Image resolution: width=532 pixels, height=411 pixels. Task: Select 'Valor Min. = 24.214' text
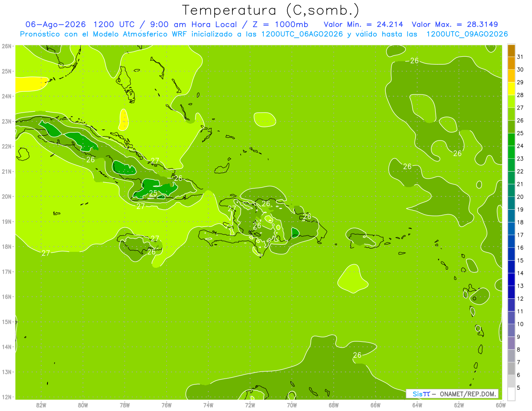364,24
